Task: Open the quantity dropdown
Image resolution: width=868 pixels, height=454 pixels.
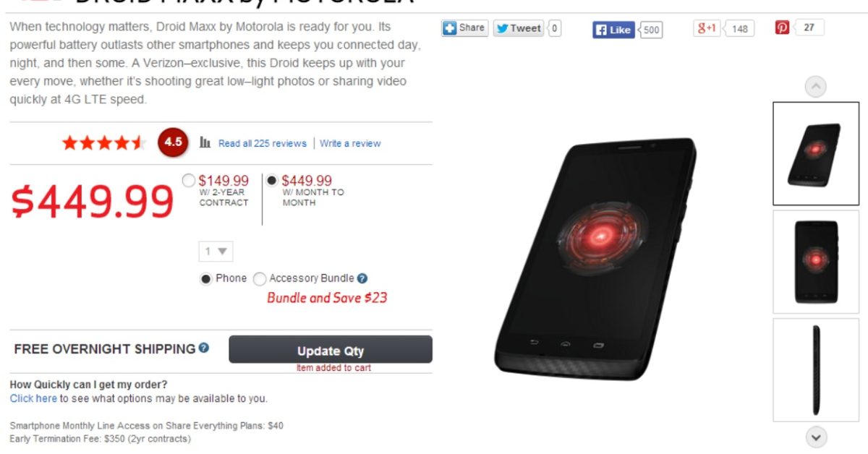Action: point(216,252)
